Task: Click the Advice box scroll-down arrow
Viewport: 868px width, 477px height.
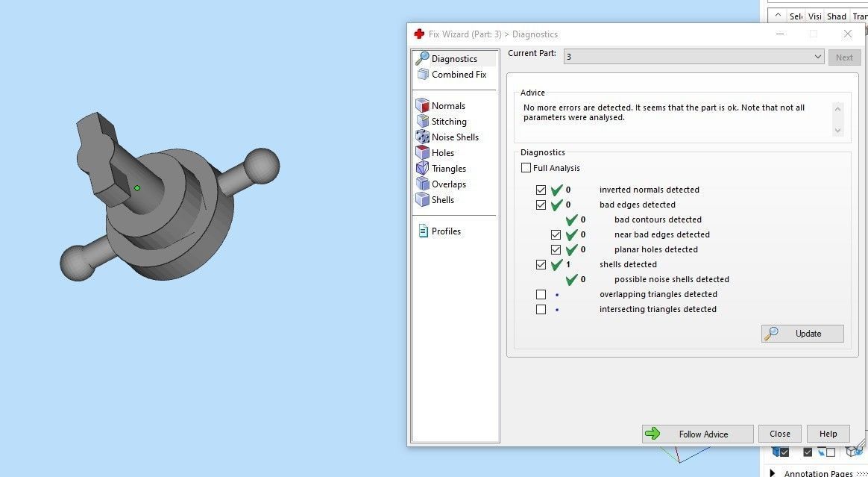Action: pos(837,131)
